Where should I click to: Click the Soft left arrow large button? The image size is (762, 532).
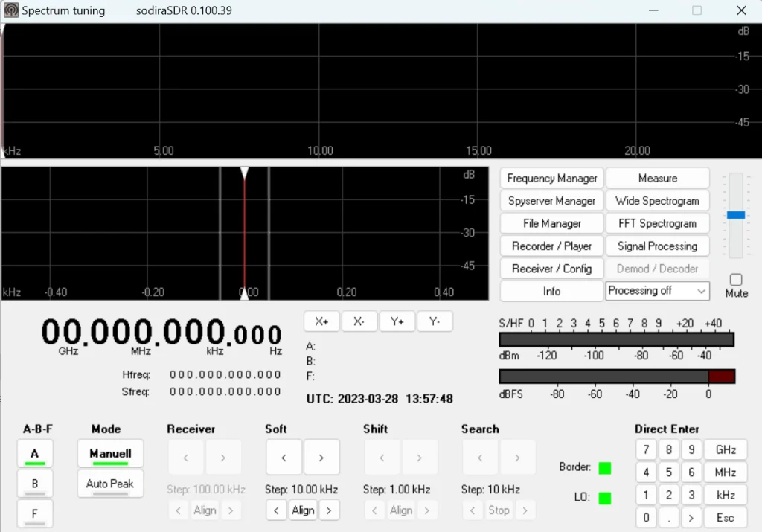pos(284,457)
